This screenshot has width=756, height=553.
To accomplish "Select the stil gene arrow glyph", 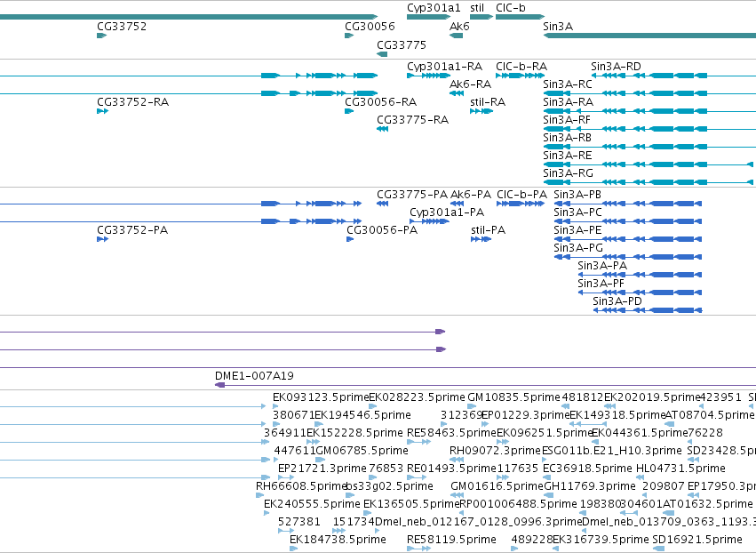I will 481,17.
